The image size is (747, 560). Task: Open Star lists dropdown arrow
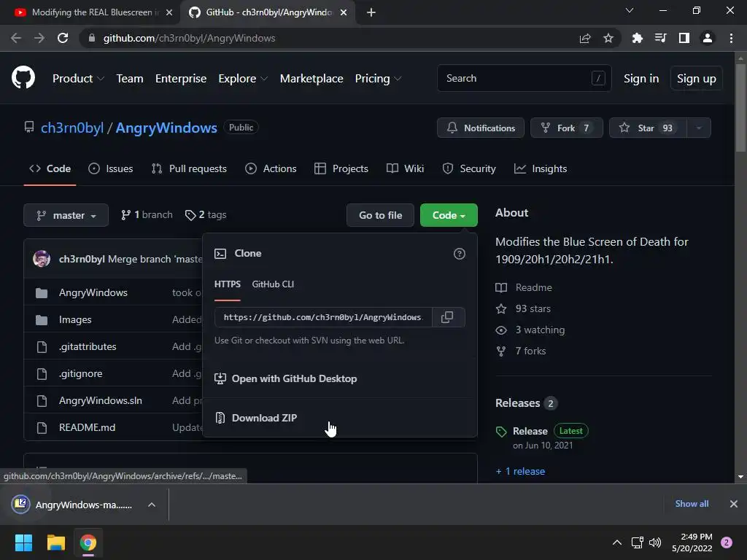(699, 128)
